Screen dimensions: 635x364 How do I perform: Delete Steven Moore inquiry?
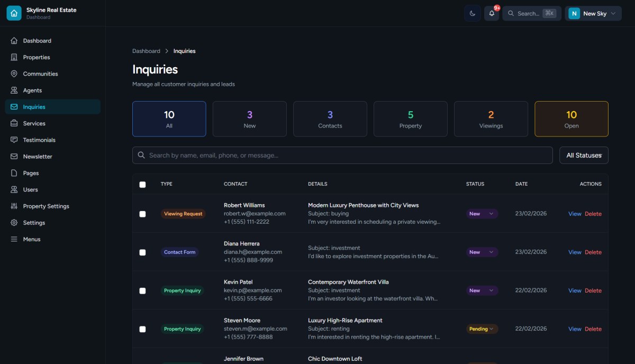coord(593,329)
